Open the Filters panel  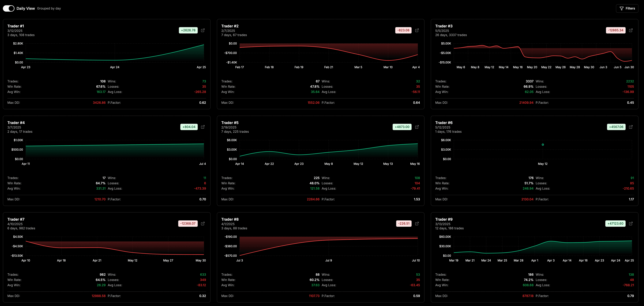[627, 8]
